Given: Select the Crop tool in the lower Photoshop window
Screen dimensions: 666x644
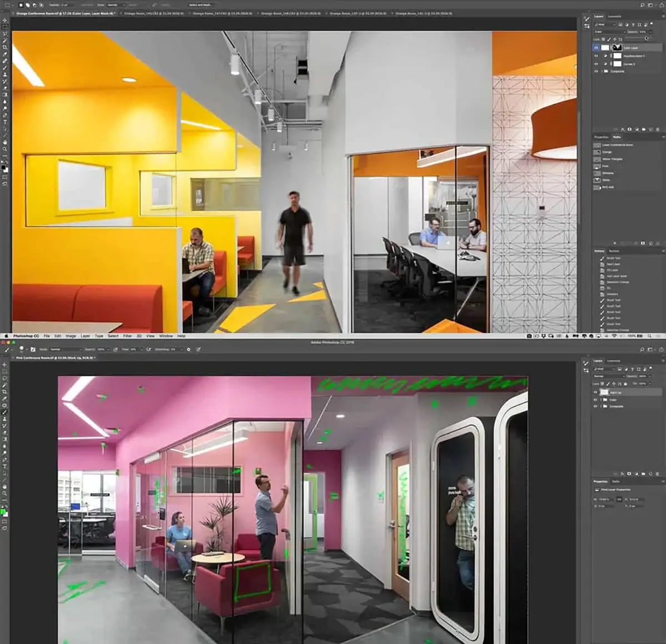Looking at the screenshot, I should coord(5,391).
